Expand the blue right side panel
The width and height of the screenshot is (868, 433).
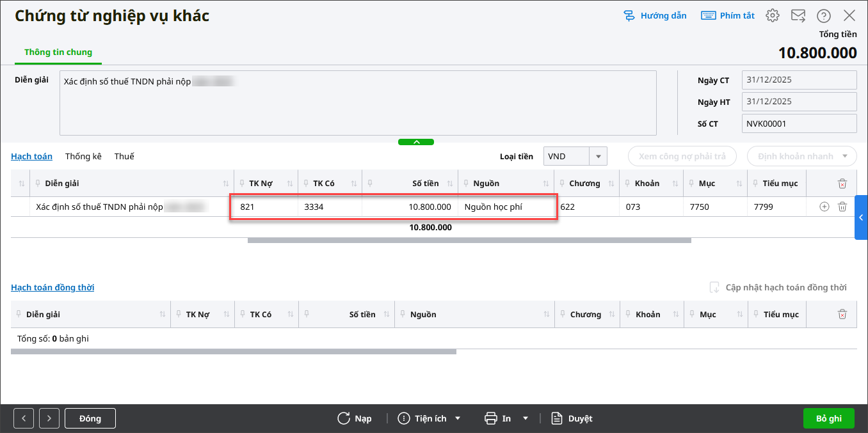tap(861, 217)
